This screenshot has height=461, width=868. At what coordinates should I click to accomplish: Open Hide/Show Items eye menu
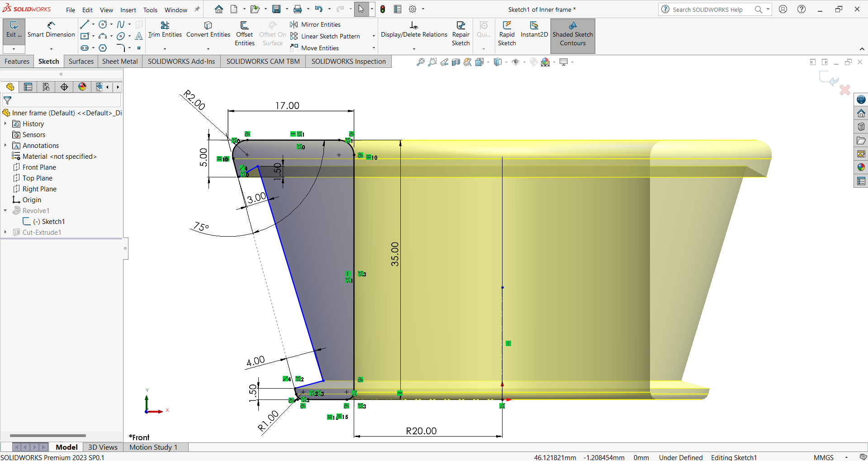click(516, 62)
